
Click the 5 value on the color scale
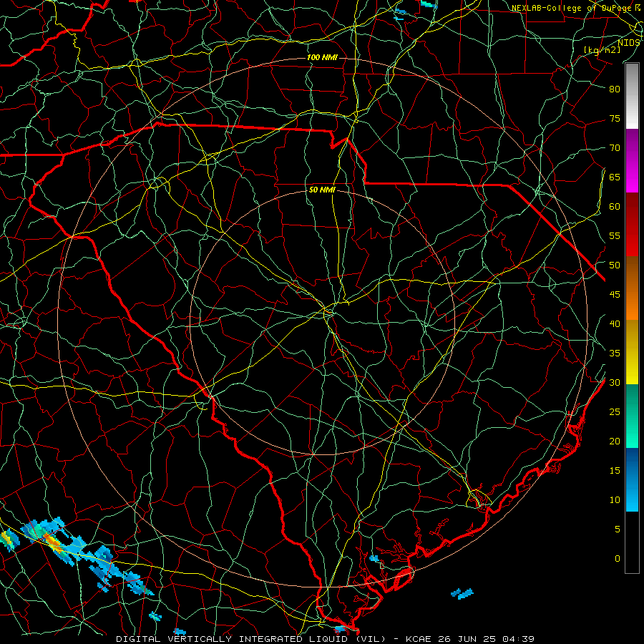(618, 530)
